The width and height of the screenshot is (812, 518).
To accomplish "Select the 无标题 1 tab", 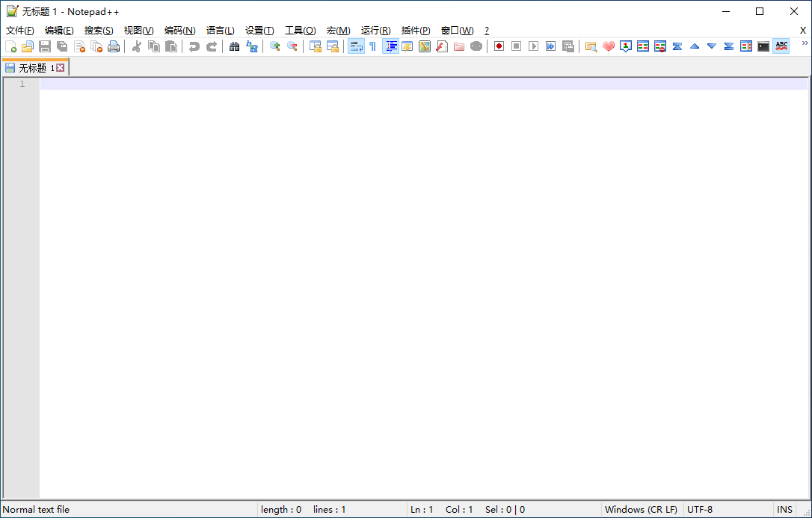I will tap(34, 67).
